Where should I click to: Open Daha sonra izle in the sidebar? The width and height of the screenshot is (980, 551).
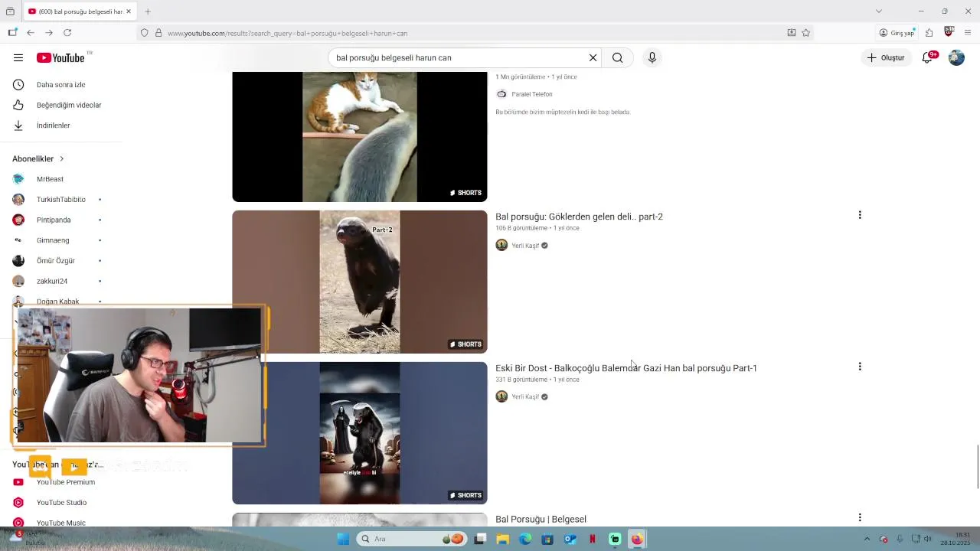click(61, 85)
